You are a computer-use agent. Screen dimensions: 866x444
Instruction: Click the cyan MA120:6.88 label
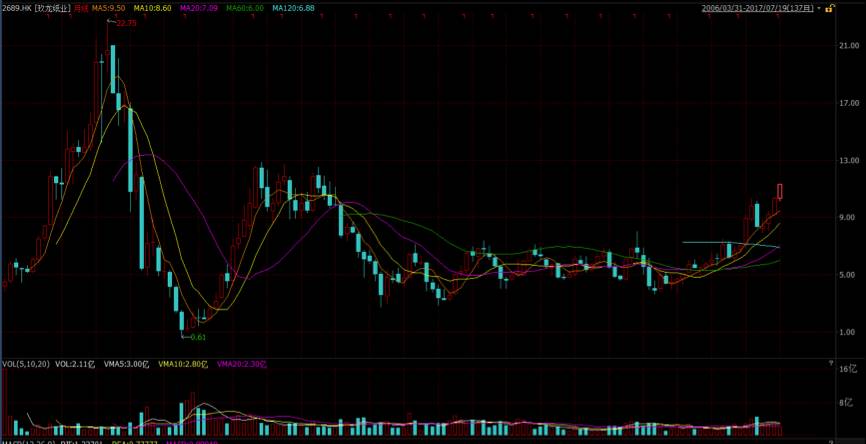pos(293,7)
